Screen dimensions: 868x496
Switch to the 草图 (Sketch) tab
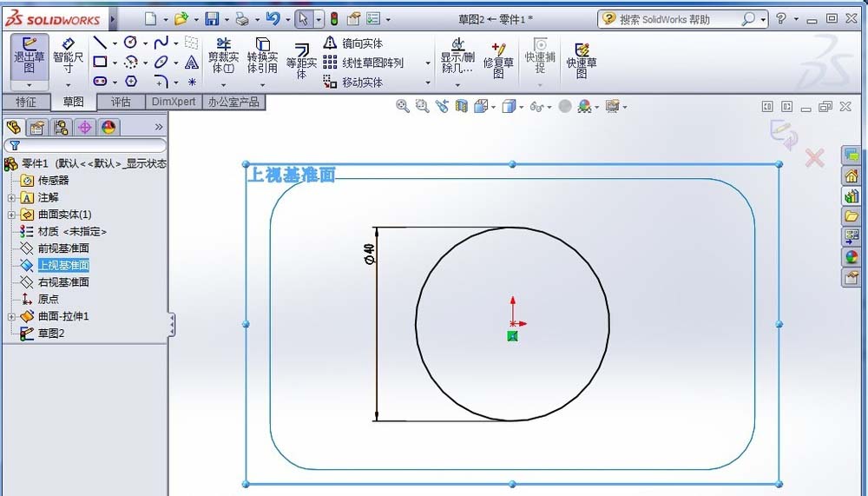(x=73, y=102)
